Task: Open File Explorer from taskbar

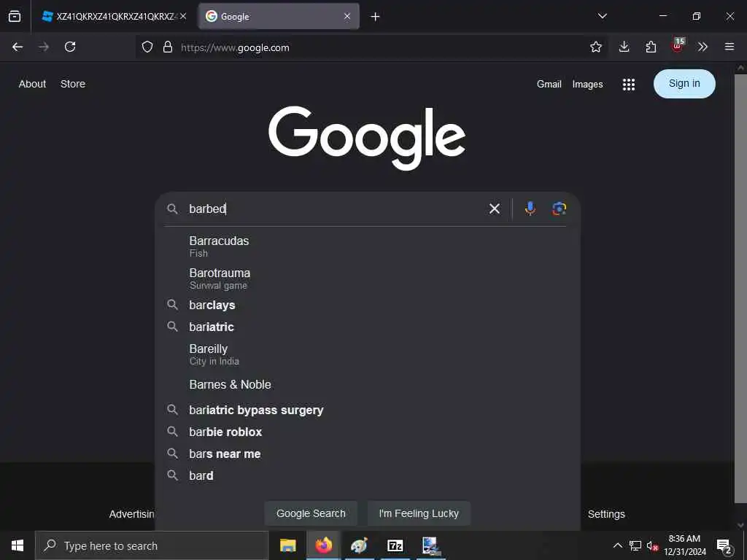Action: [287, 545]
